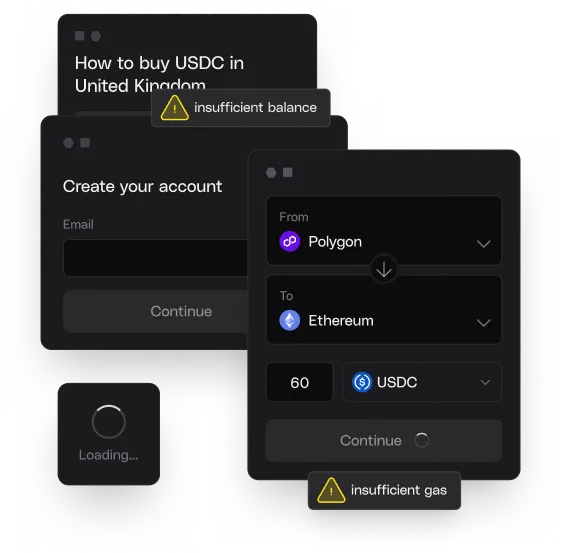Viewport: 562px width, 553px height.
Task: Focus the Email input field
Action: pyautogui.click(x=156, y=258)
